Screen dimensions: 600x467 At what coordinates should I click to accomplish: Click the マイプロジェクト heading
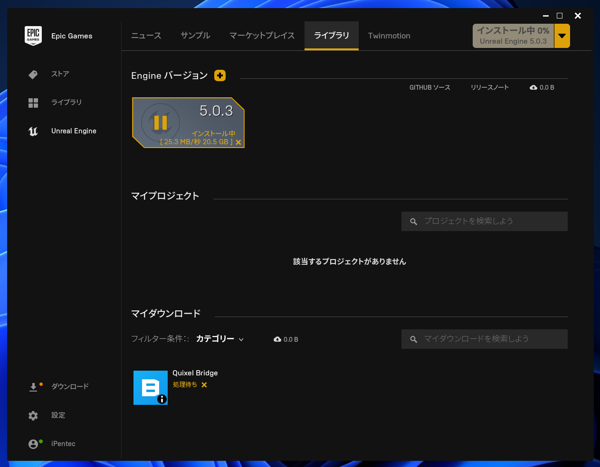pos(165,196)
